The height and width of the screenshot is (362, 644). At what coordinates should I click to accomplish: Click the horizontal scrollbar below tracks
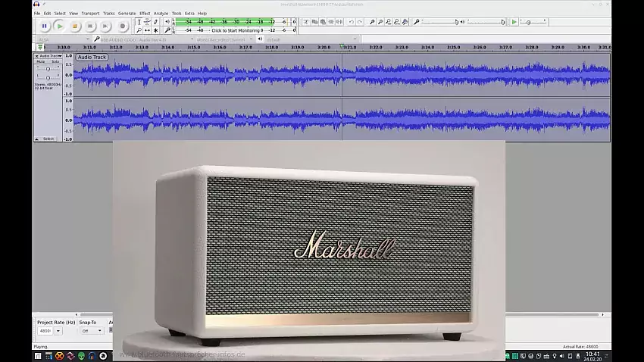point(339,315)
